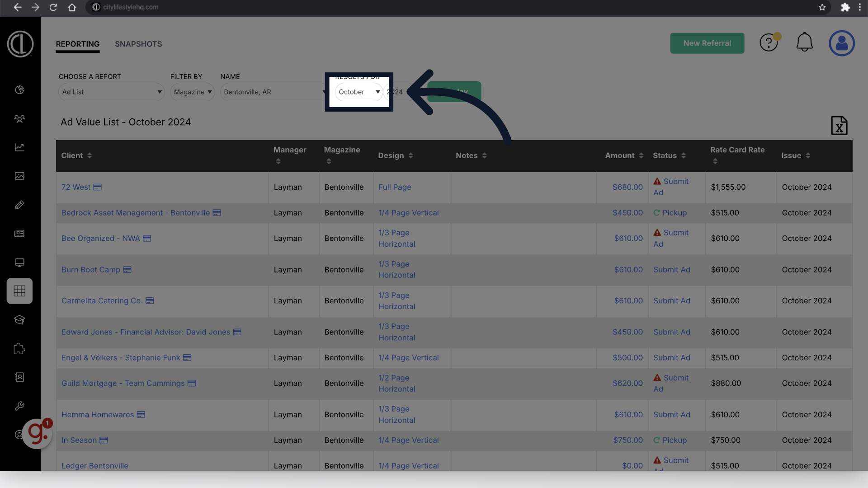The width and height of the screenshot is (868, 488).
Task: Open the Bee Organized - NWA client link
Action: 101,239
